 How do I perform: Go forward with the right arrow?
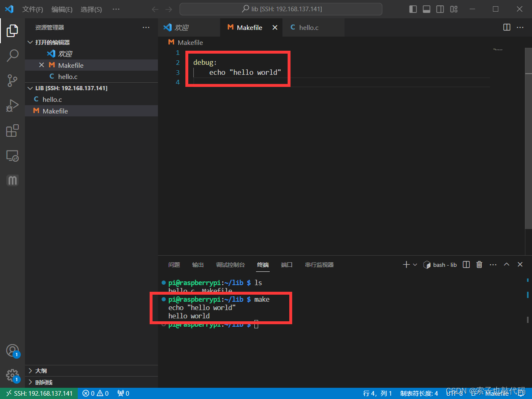point(168,9)
